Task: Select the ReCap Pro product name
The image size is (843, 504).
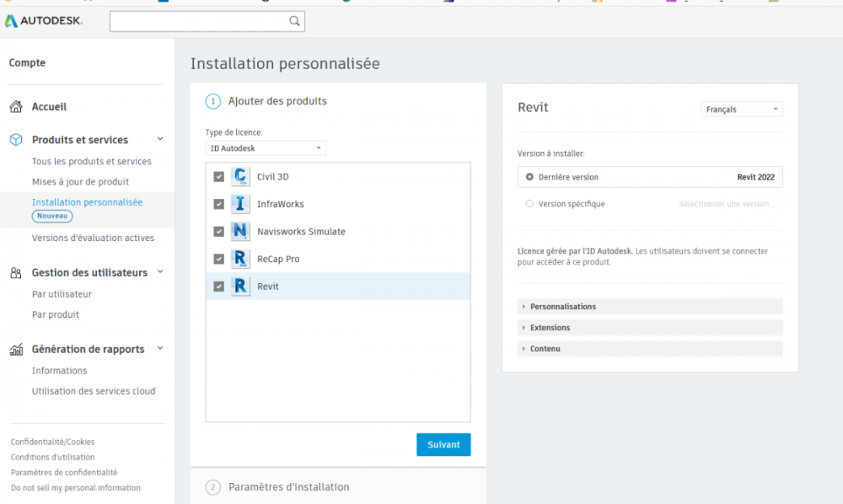Action: click(278, 259)
